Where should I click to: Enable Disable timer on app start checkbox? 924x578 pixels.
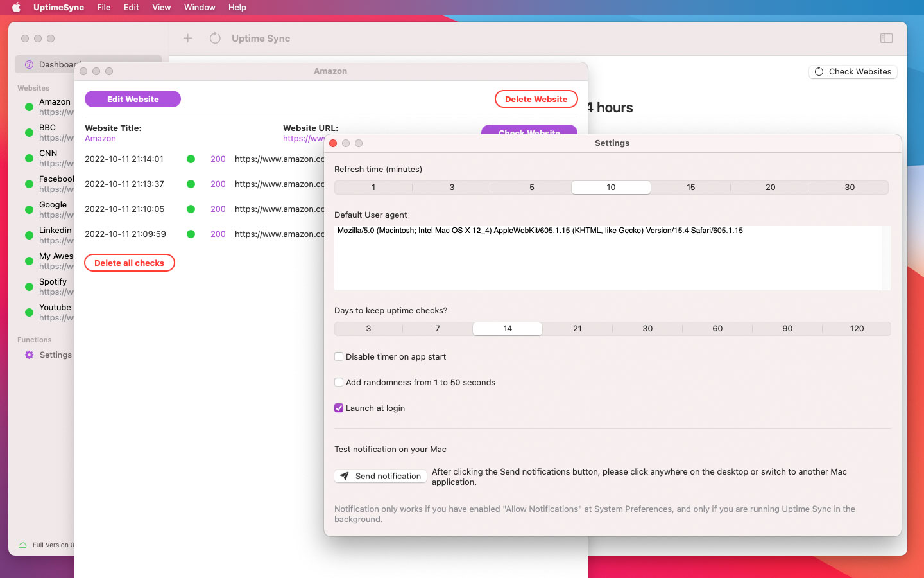pyautogui.click(x=339, y=356)
